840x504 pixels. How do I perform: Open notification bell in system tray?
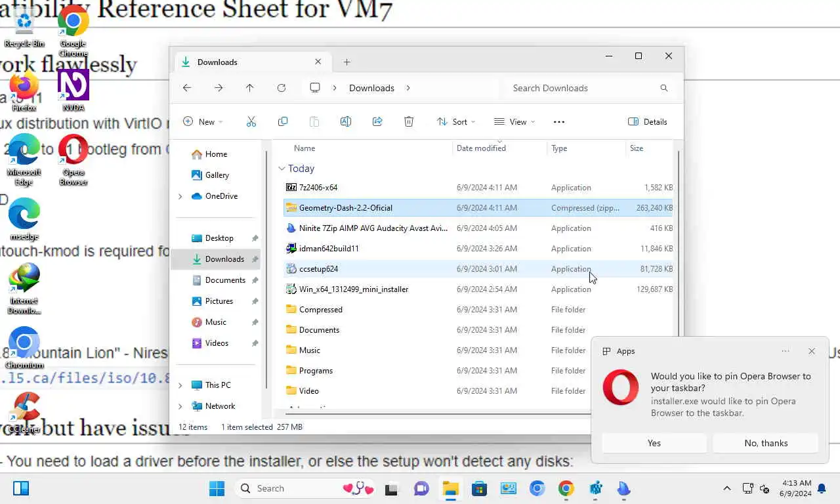tap(822, 488)
